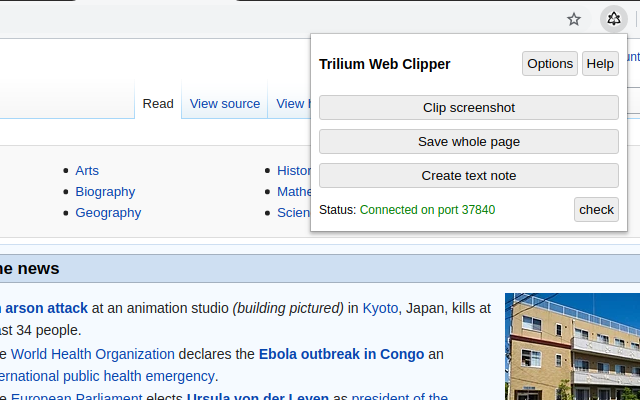Viewport: 640px width, 400px height.
Task: Open the Help button in clipper
Action: pyautogui.click(x=600, y=64)
